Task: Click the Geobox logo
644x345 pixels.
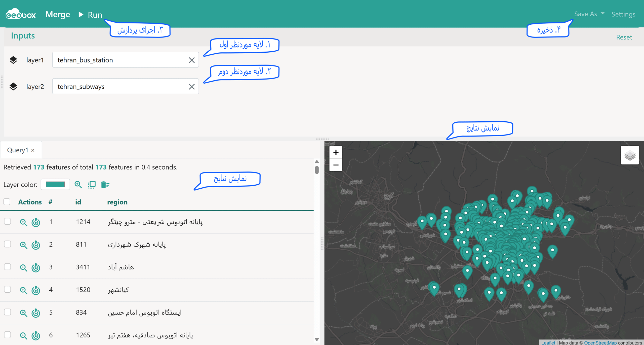Action: pyautogui.click(x=21, y=14)
